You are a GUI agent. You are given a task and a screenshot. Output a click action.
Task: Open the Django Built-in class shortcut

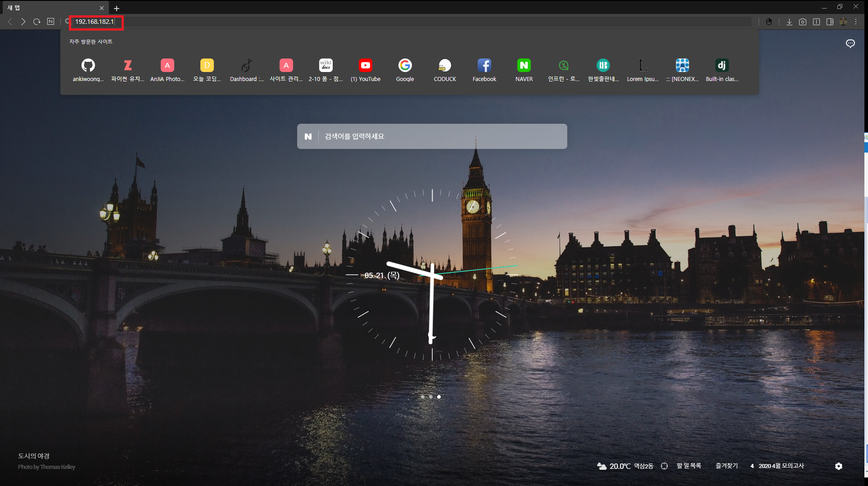point(722,66)
